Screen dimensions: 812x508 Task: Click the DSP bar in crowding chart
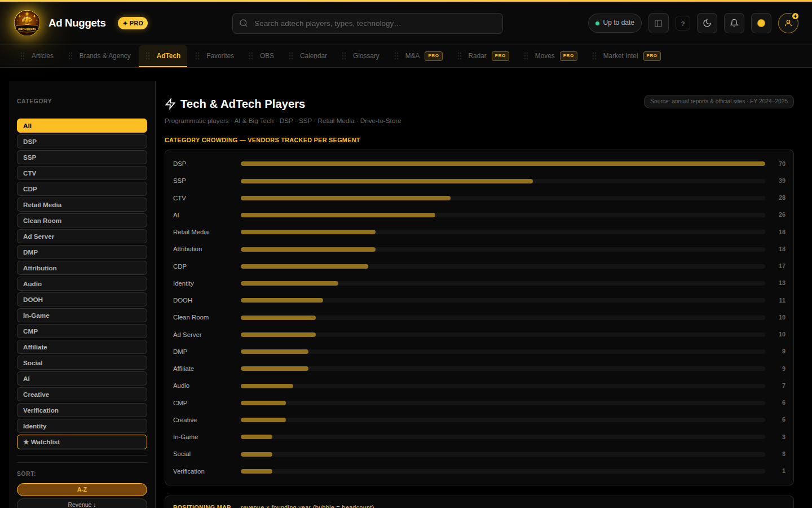point(503,164)
